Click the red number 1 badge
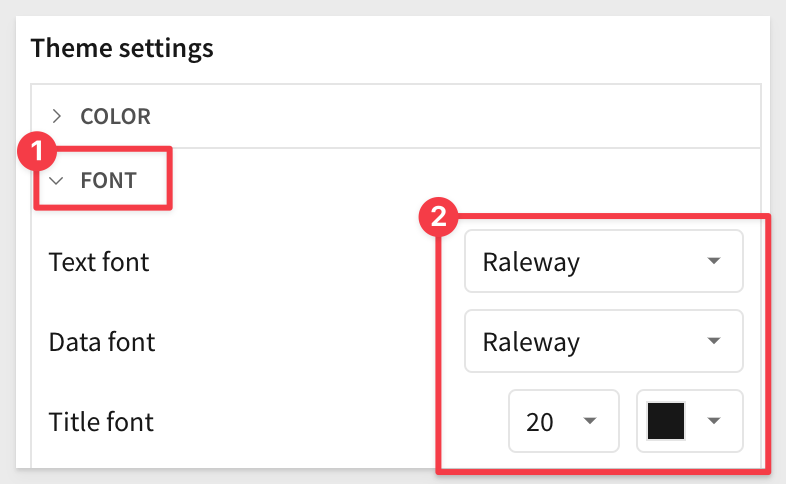The image size is (786, 484). pos(37,151)
